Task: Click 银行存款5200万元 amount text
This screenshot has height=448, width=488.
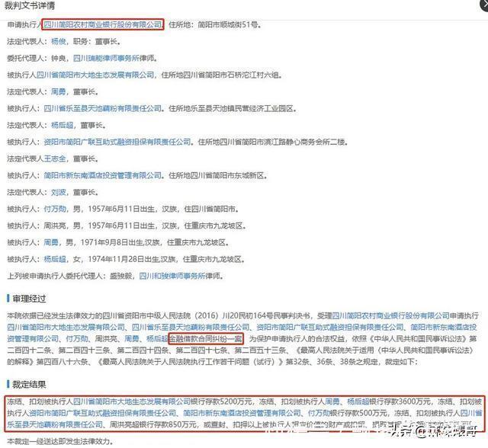Action: [221, 402]
